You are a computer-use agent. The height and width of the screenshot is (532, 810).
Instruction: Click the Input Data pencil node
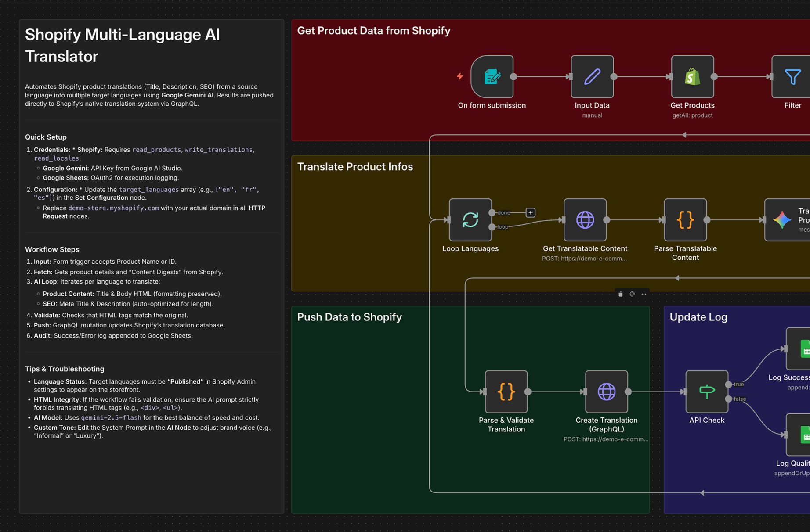pos(592,77)
